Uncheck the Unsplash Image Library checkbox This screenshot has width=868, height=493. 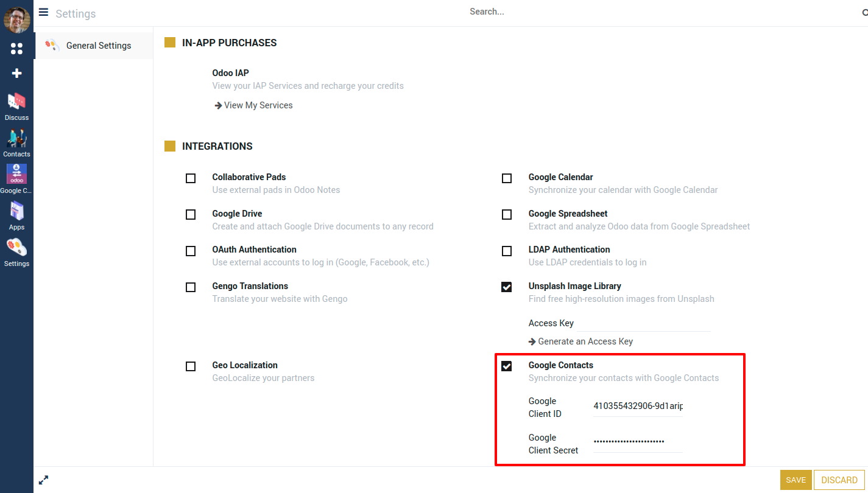tap(507, 287)
